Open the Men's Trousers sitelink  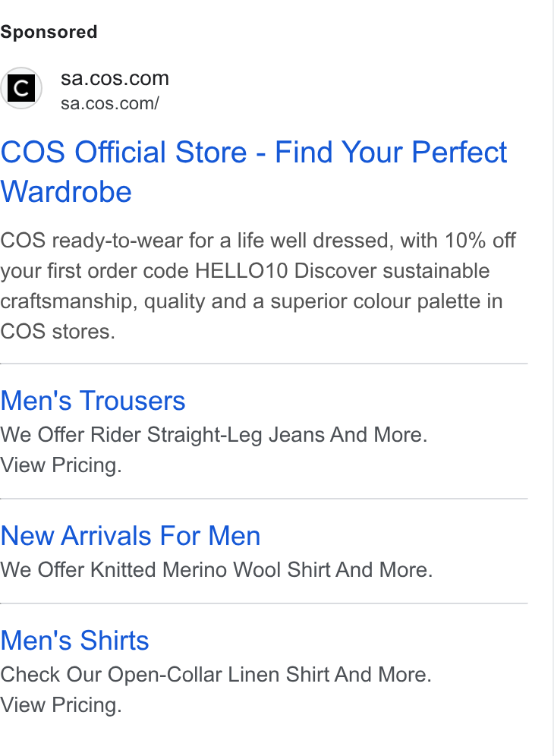point(93,401)
